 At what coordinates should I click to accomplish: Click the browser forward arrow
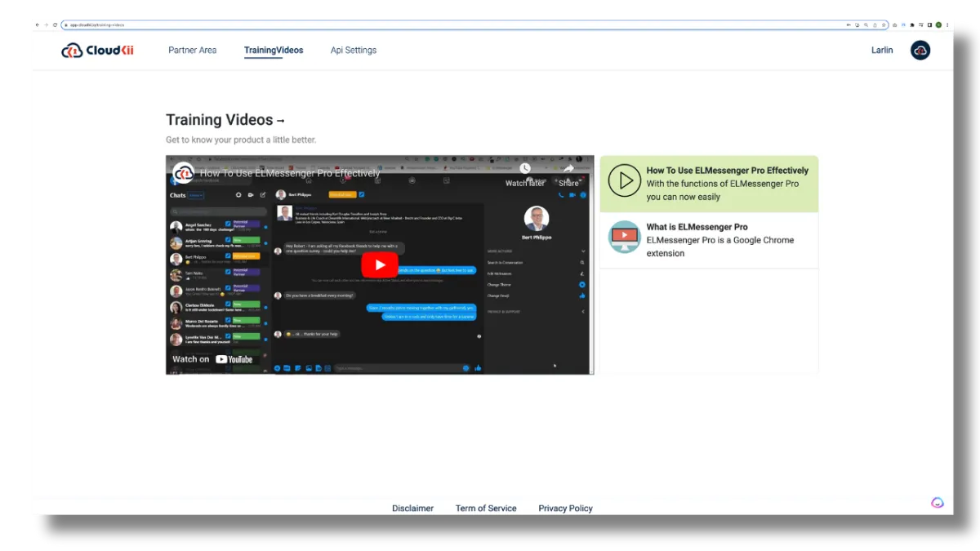coord(47,25)
